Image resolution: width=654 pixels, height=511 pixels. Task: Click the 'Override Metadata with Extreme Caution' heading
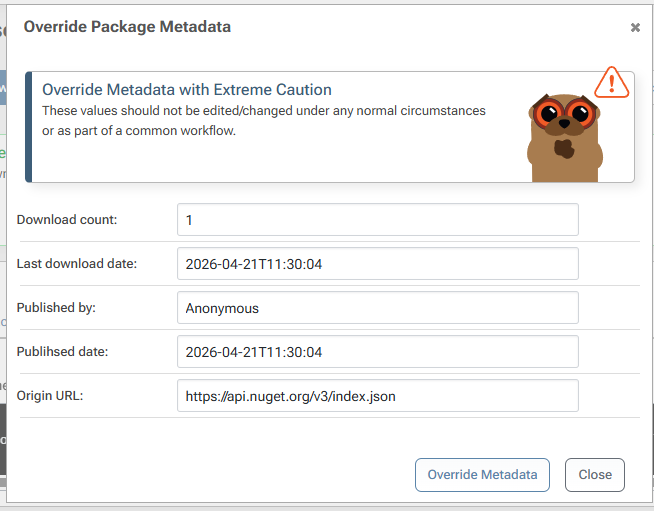click(187, 90)
